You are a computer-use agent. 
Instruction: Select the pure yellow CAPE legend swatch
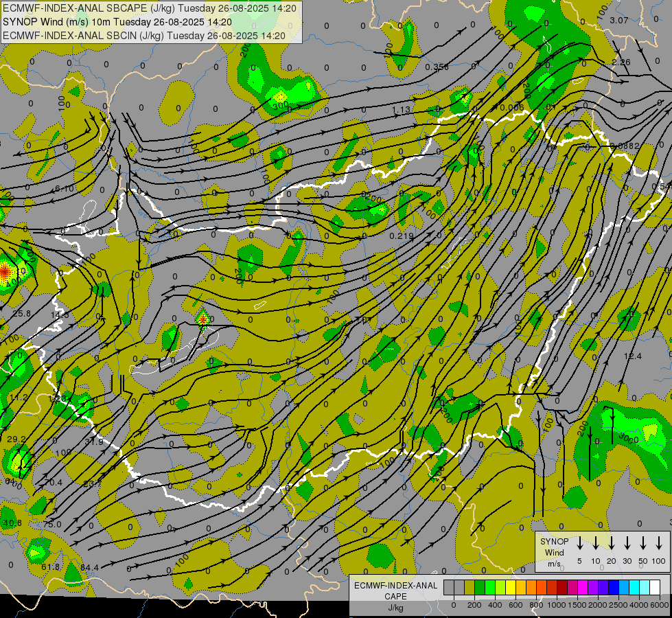[511, 587]
